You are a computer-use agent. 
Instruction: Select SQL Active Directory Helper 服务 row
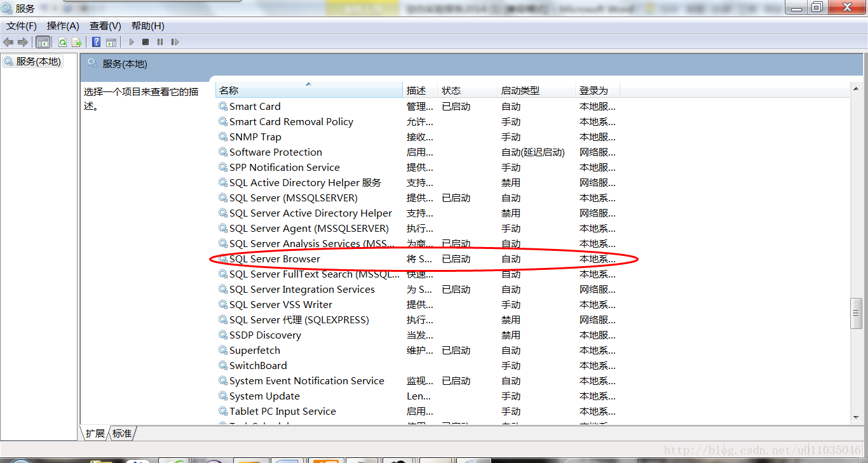click(417, 183)
